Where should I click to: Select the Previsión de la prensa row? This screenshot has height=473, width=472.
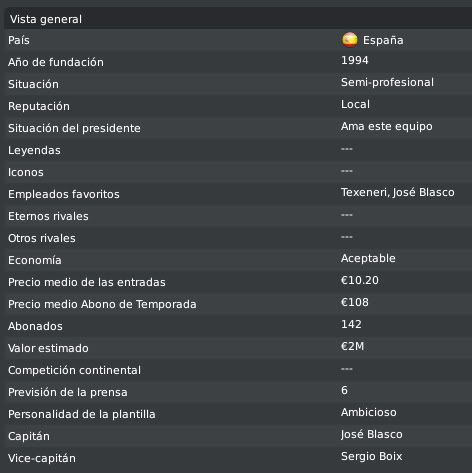pyautogui.click(x=238, y=392)
